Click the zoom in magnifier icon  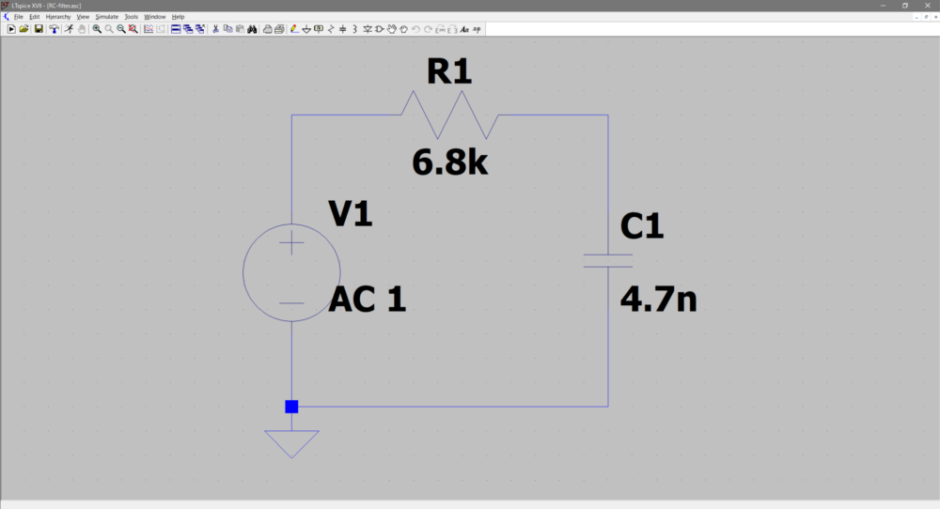click(x=97, y=29)
